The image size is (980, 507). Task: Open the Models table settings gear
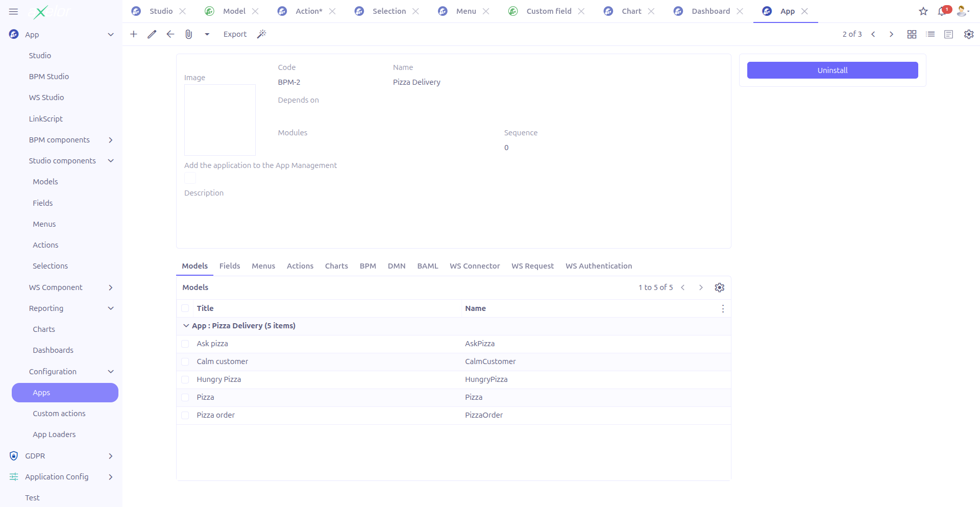719,287
